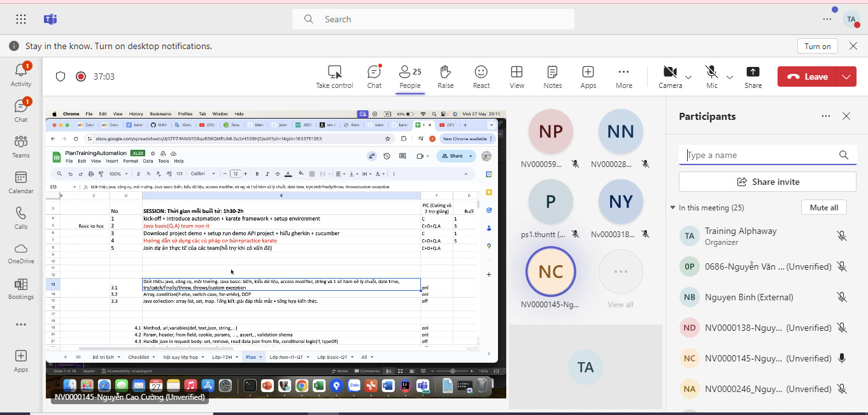Image resolution: width=868 pixels, height=415 pixels.
Task: Open the Calendar in left sidebar
Action: [x=20, y=182]
